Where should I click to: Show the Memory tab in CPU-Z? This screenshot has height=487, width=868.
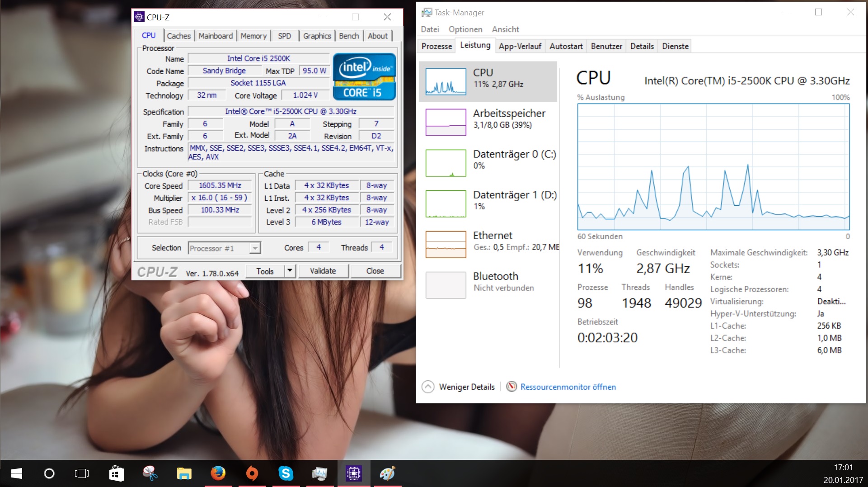point(253,36)
